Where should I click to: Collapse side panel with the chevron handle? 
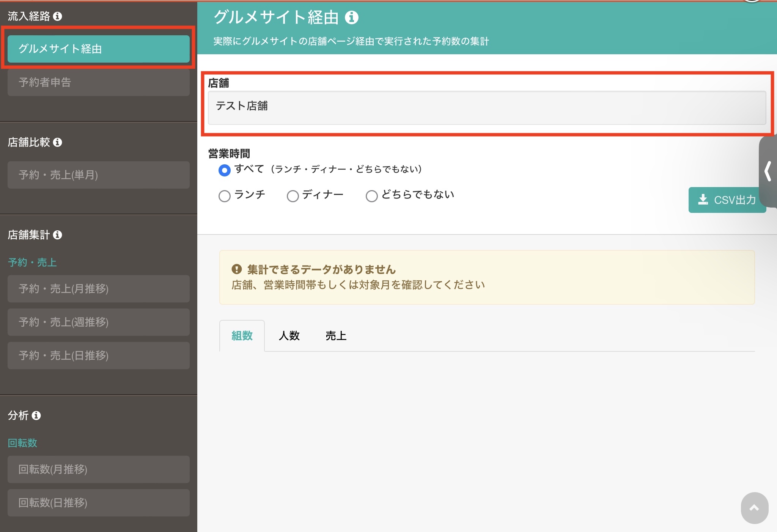click(768, 171)
